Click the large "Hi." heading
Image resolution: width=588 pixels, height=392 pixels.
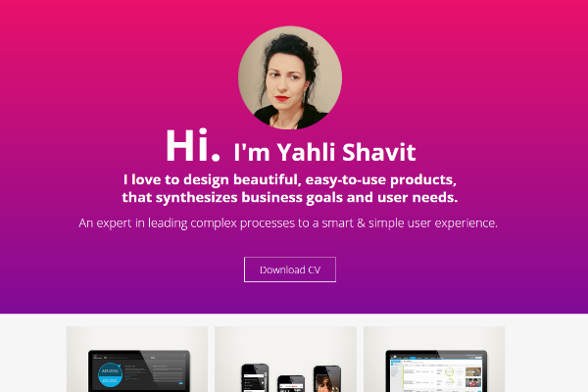click(193, 146)
